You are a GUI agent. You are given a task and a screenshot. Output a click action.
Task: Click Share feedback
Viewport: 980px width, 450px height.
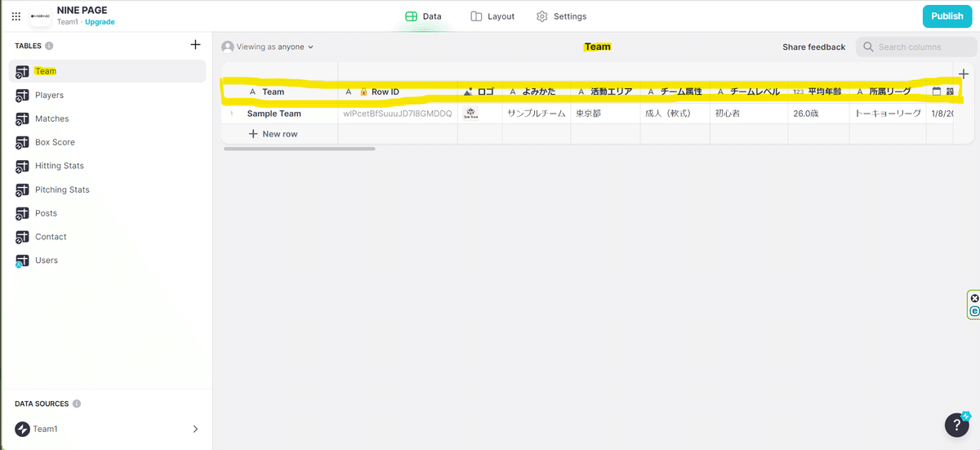(813, 47)
